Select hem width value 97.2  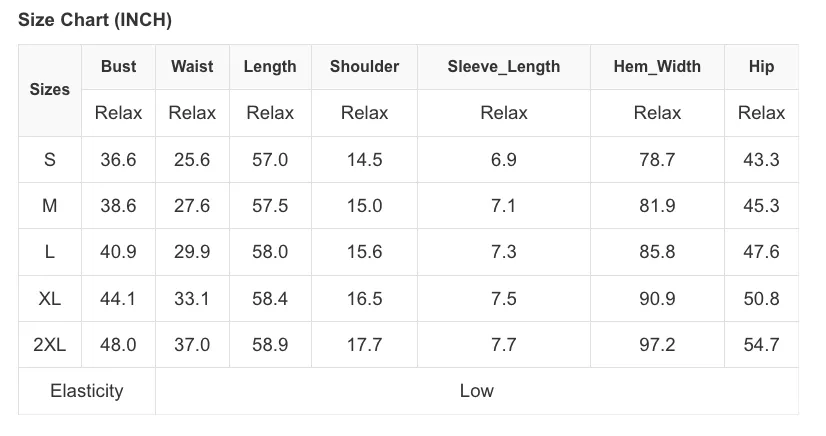coord(657,344)
